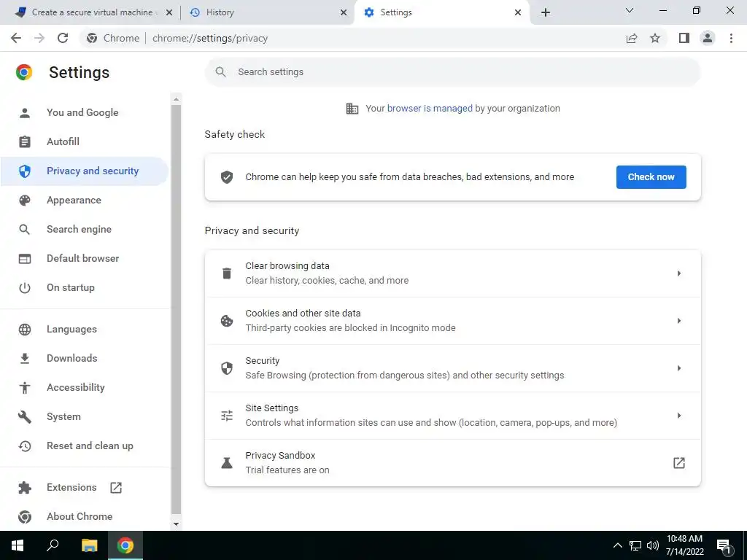Click the address bar URL
The height and width of the screenshot is (560, 747).
[210, 38]
